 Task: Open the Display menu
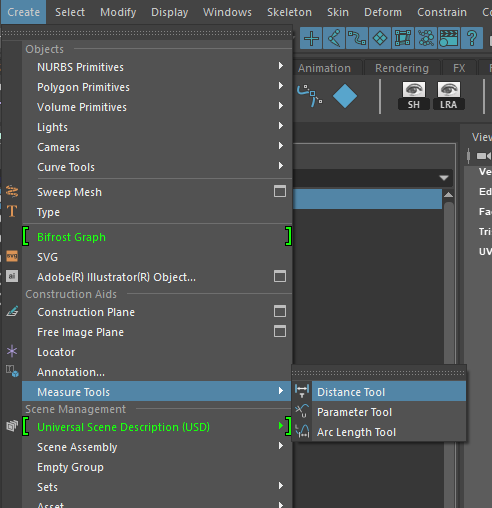[x=170, y=12]
